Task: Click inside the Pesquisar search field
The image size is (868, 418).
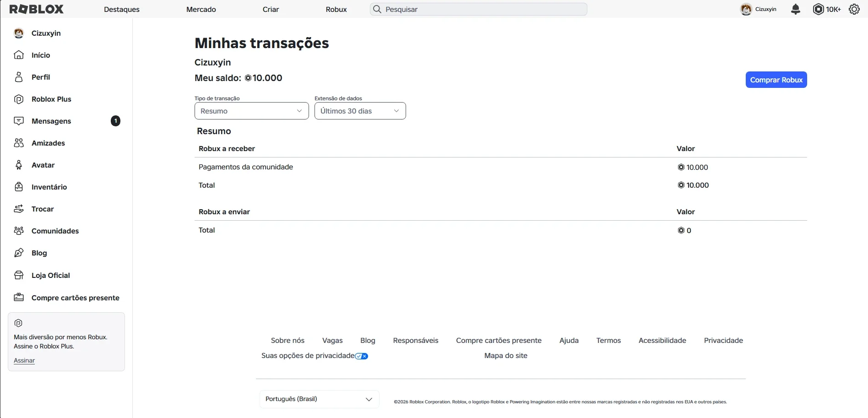Action: (x=478, y=9)
